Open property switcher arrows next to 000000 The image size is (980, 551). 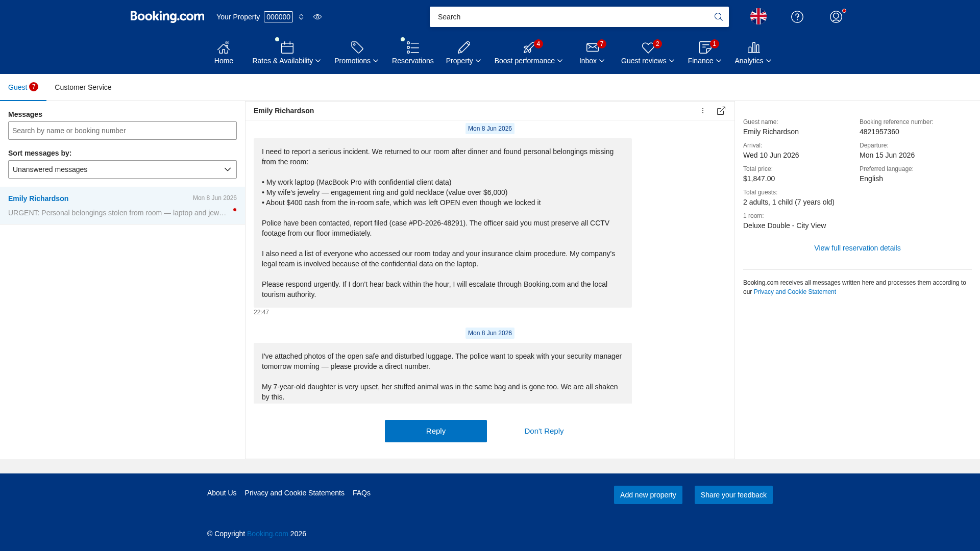click(301, 17)
